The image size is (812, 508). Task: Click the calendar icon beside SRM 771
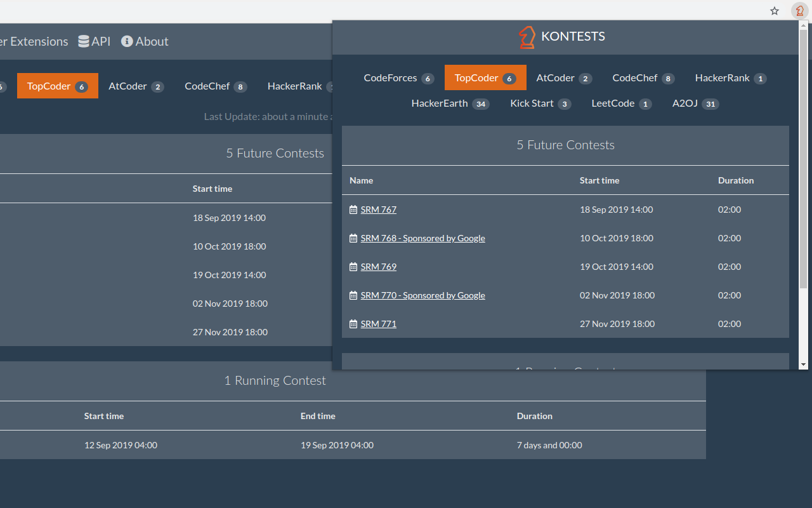(x=353, y=324)
